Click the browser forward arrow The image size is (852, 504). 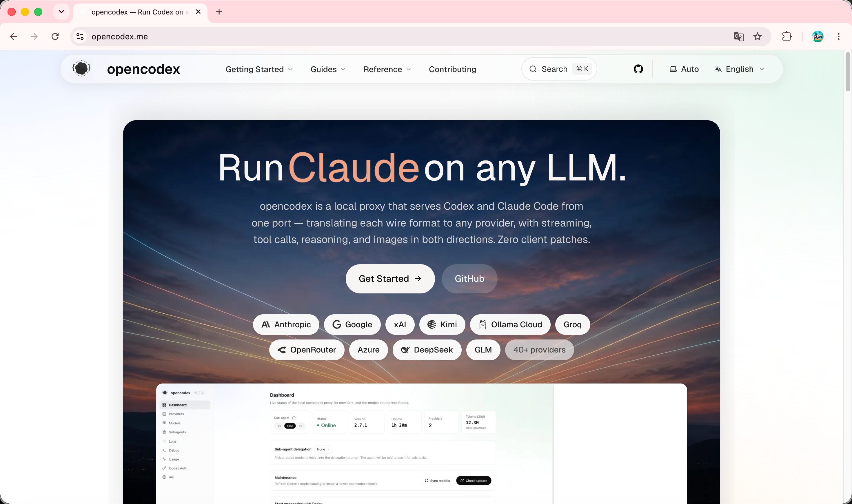[34, 37]
